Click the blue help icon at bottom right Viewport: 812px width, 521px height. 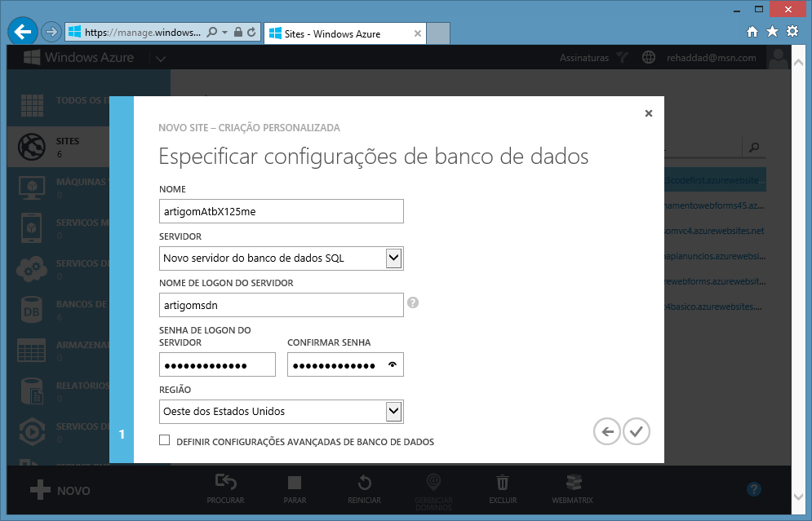754,489
